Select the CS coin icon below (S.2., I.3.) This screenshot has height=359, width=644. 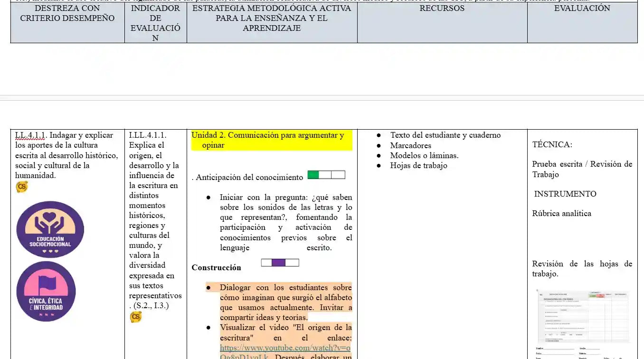point(135,317)
